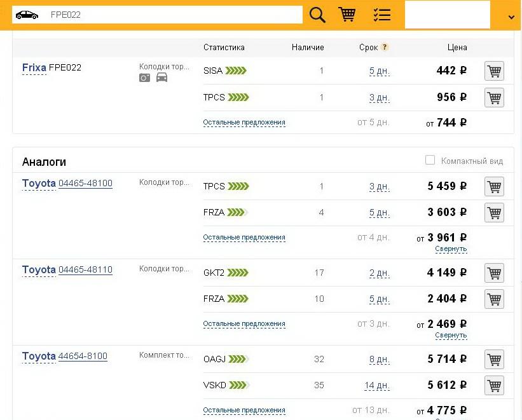Click the 8 дн. term for OAGJ
Screen dimensions: 522x420
coord(379,360)
